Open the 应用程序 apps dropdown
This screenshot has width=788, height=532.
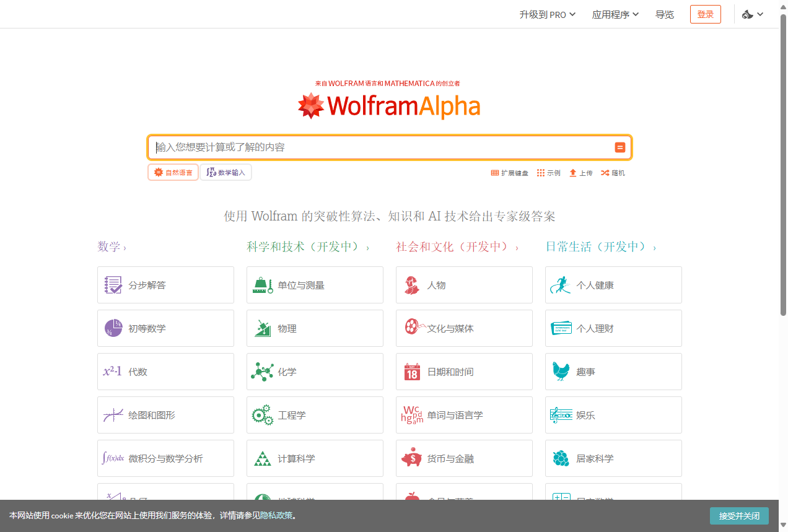[x=615, y=14]
